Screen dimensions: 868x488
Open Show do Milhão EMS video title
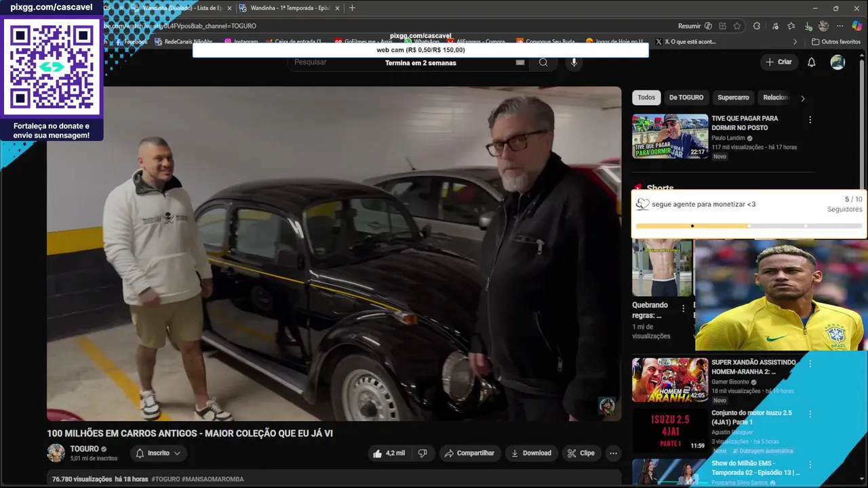pos(755,468)
